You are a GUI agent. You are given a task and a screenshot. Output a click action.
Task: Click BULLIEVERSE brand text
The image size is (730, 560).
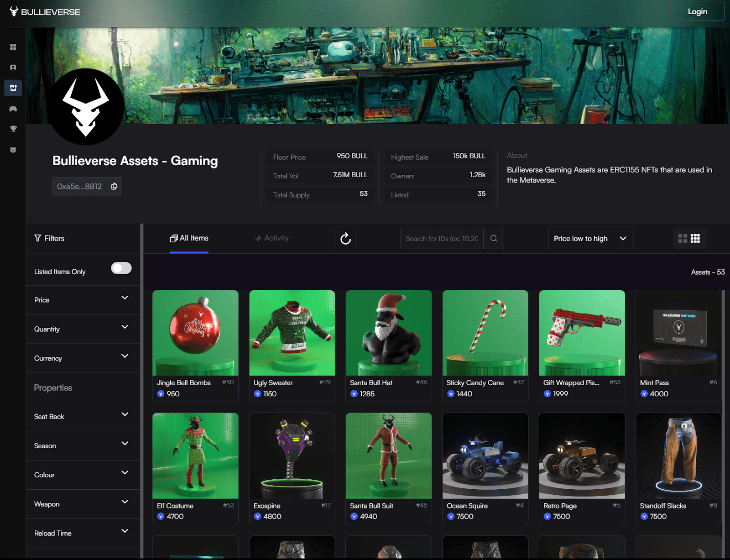51,12
